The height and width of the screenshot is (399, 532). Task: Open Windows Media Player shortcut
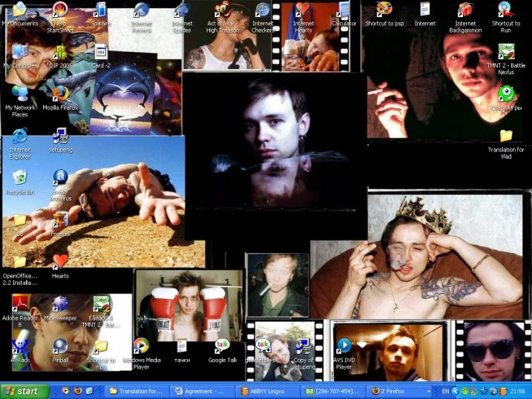pos(141,346)
